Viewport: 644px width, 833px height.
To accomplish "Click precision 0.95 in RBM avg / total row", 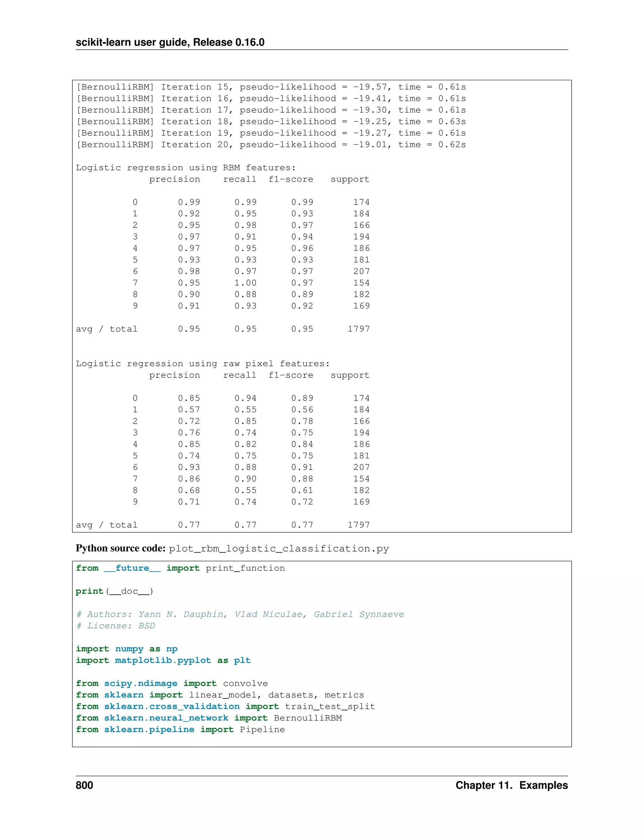I will click(x=189, y=329).
